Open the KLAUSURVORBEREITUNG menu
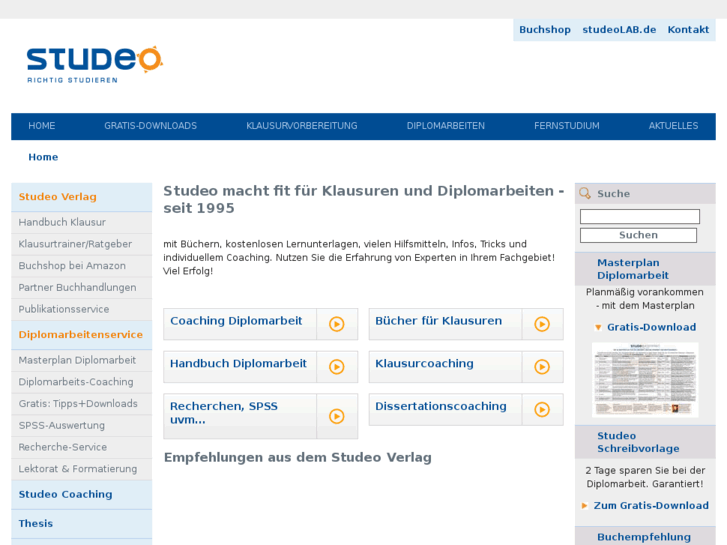The height and width of the screenshot is (545, 727). pyautogui.click(x=302, y=126)
